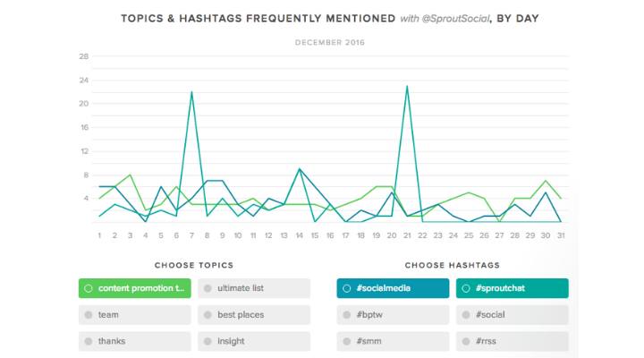Enable the "insight" topic filter
644x358 pixels.
(254, 341)
